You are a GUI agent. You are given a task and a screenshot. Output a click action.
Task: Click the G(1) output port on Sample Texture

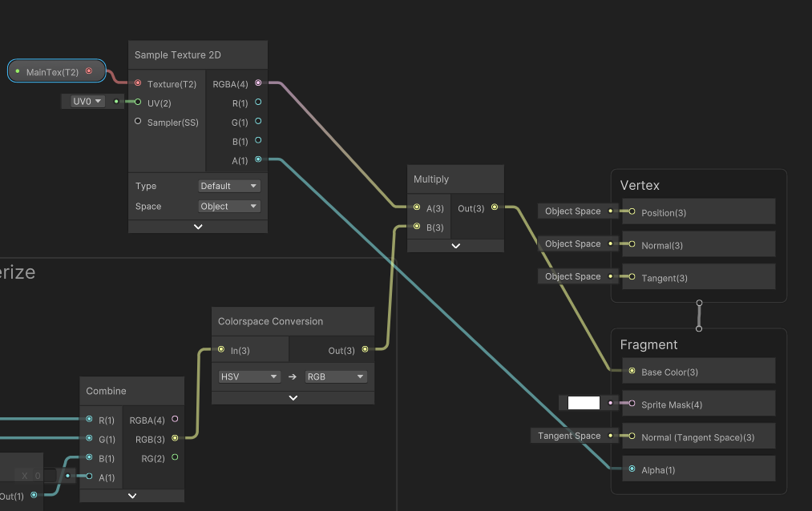click(x=258, y=121)
